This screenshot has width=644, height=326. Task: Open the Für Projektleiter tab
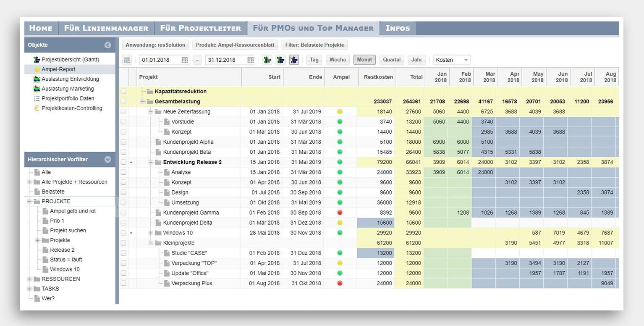(x=201, y=28)
